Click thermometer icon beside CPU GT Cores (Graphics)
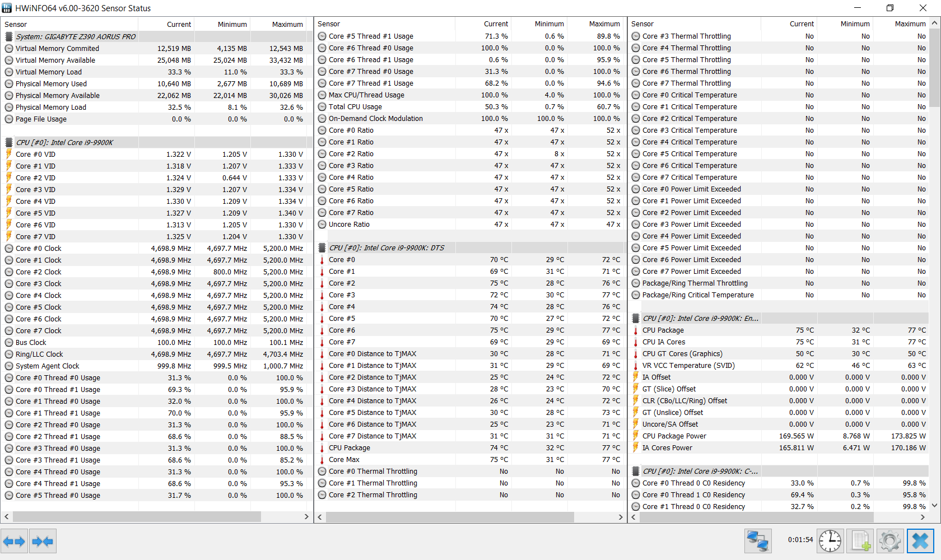The height and width of the screenshot is (560, 941). tap(636, 353)
